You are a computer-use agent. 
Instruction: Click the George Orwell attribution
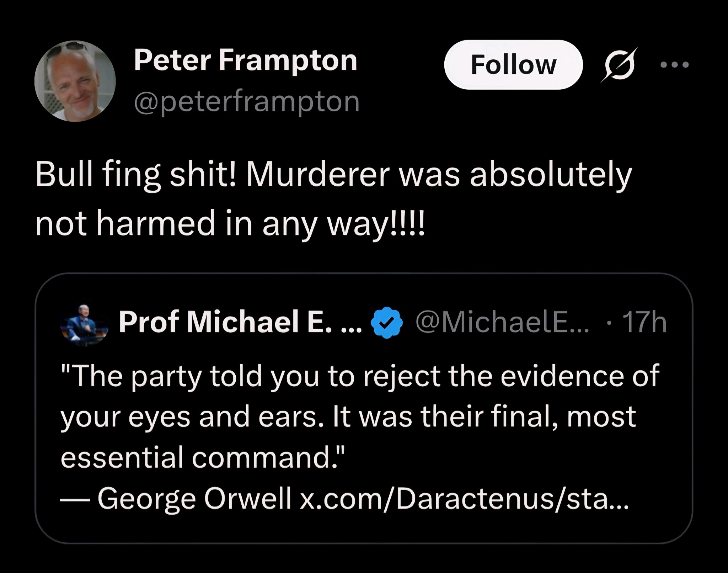tap(194, 499)
